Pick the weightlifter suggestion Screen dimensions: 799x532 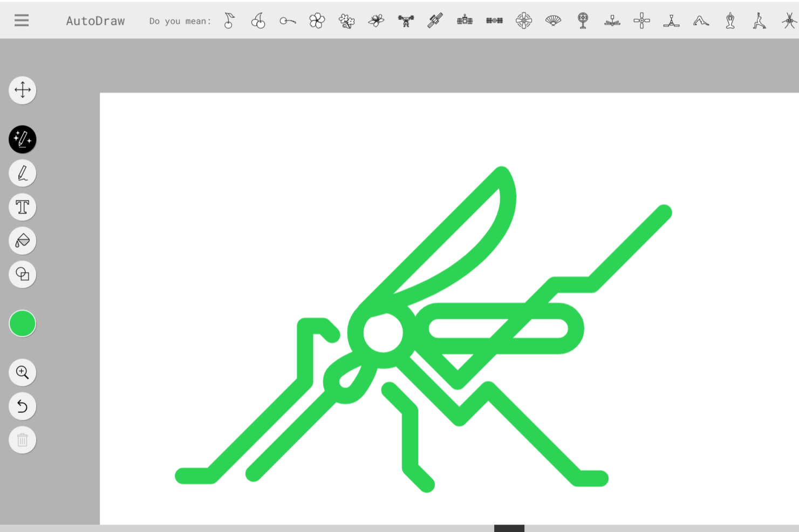tap(406, 20)
